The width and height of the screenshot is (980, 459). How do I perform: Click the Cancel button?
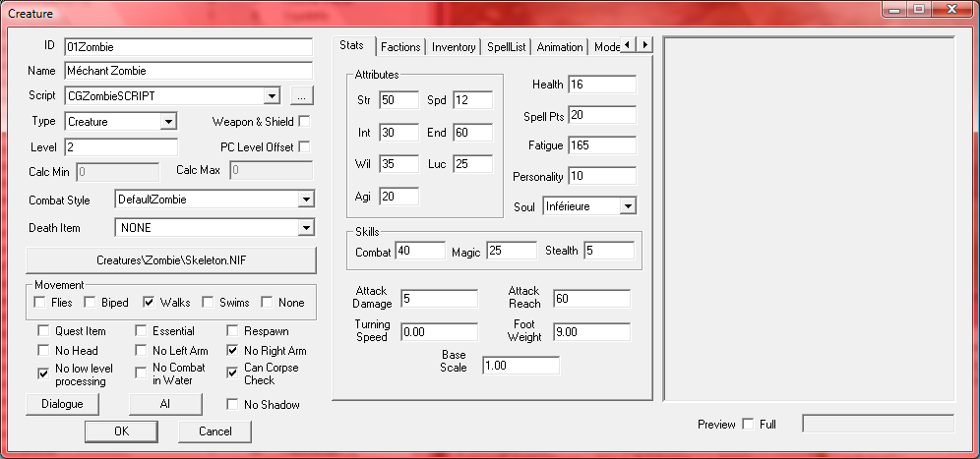[x=215, y=430]
